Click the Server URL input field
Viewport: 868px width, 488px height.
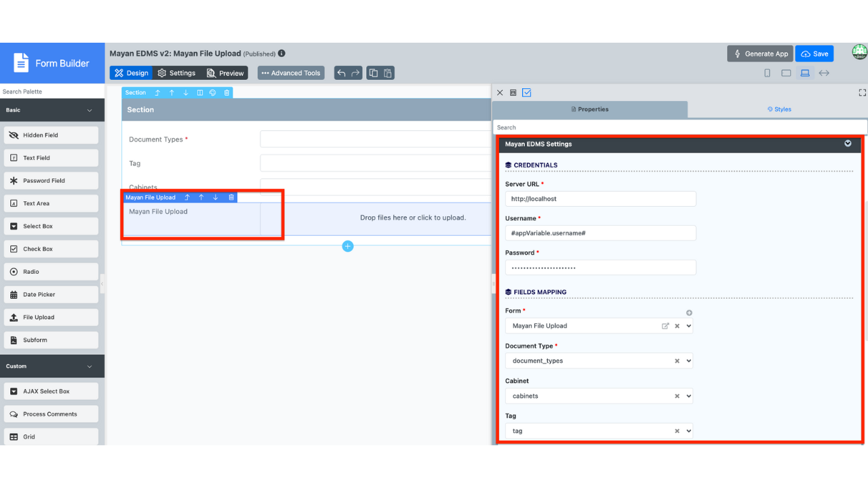pos(600,199)
